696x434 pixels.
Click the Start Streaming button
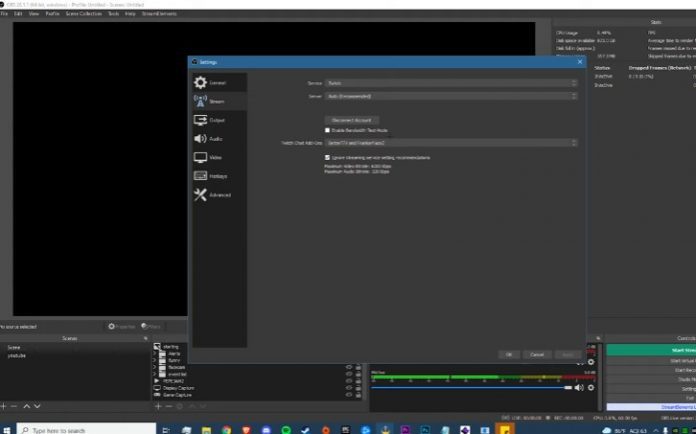pyautogui.click(x=651, y=350)
